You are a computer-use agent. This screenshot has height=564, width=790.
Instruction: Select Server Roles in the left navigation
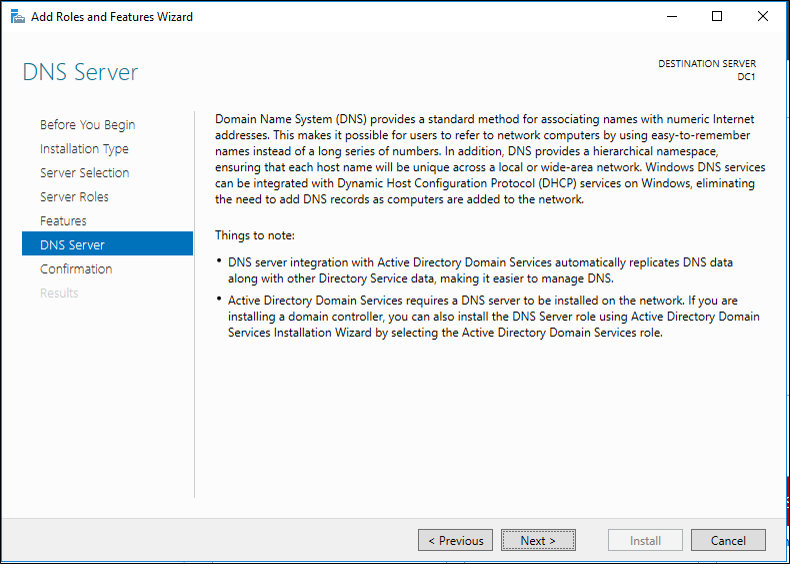coord(74,197)
